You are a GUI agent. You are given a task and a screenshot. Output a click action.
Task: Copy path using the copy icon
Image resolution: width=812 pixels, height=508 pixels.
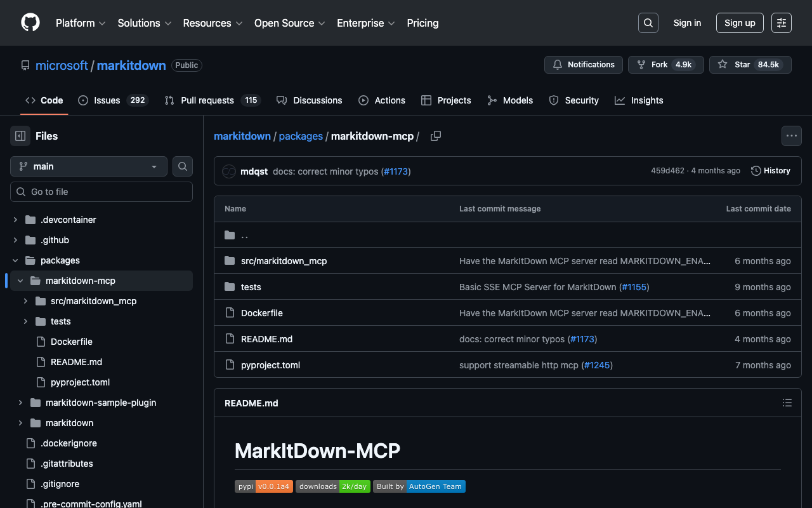[436, 136]
